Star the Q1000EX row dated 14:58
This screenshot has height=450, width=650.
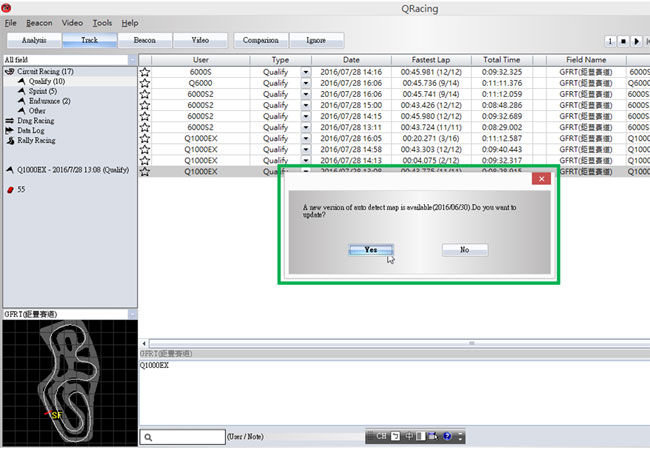click(145, 150)
